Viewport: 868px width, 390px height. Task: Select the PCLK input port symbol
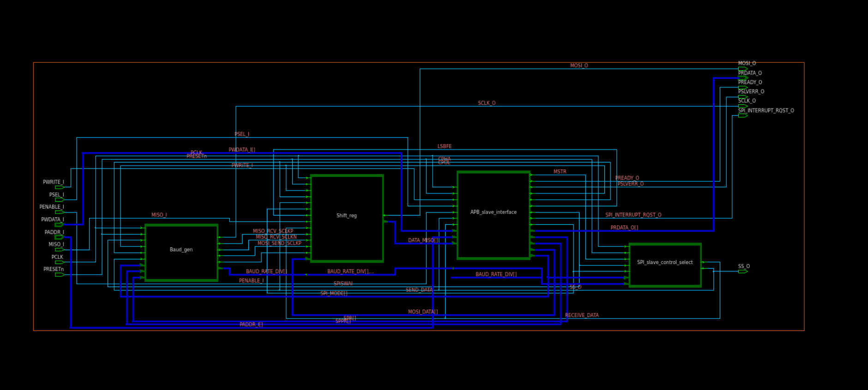[60, 262]
